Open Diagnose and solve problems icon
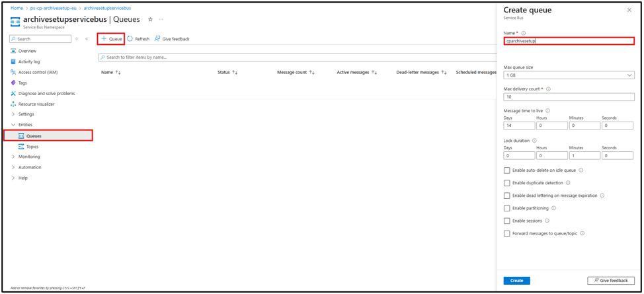This screenshot has height=294, width=644. [x=13, y=93]
